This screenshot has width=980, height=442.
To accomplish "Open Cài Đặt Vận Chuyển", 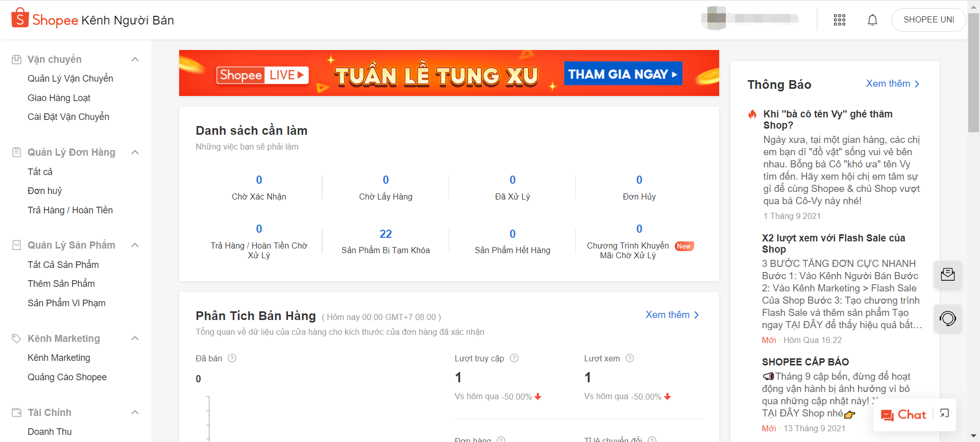I will (68, 117).
